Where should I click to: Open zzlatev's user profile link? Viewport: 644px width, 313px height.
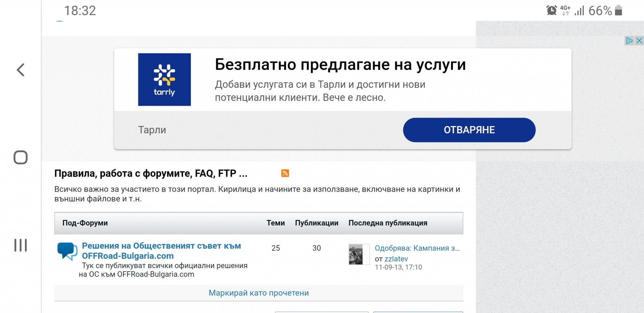point(396,259)
